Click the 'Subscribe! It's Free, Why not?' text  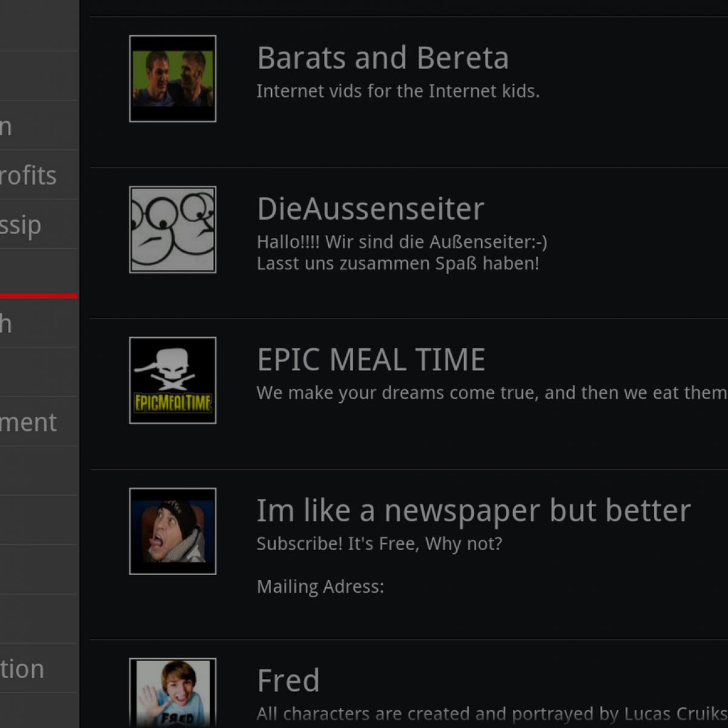pyautogui.click(x=379, y=544)
